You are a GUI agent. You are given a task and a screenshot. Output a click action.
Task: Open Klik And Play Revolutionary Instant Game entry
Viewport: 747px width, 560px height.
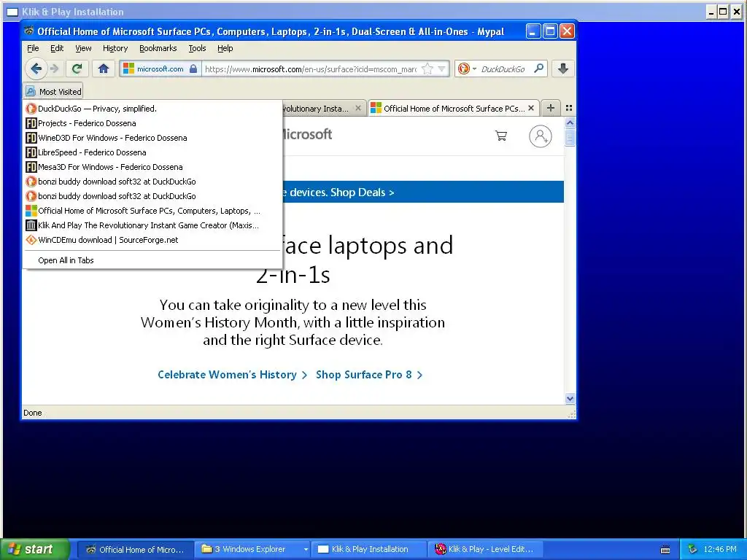[152, 225]
